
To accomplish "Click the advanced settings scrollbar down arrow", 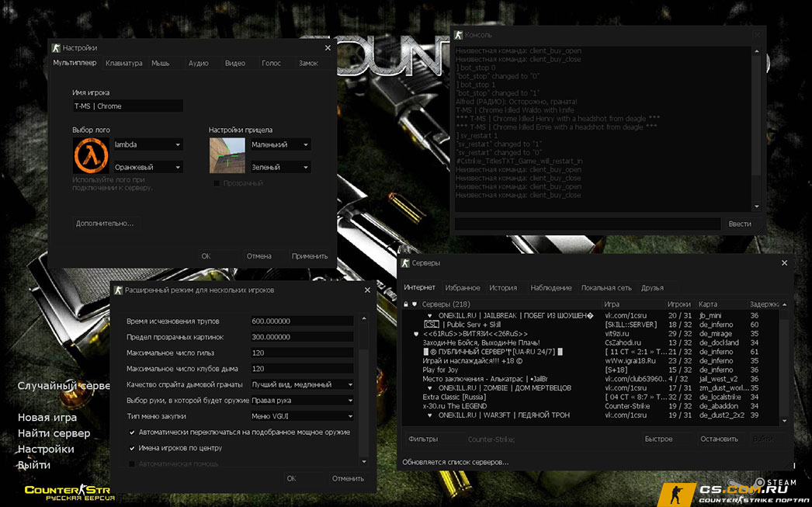I will (x=364, y=461).
